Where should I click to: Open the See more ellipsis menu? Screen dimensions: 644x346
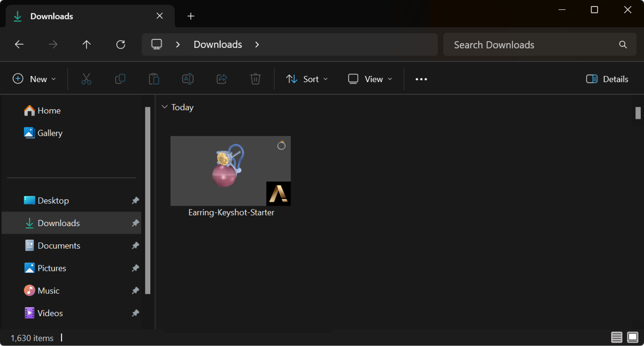point(421,79)
